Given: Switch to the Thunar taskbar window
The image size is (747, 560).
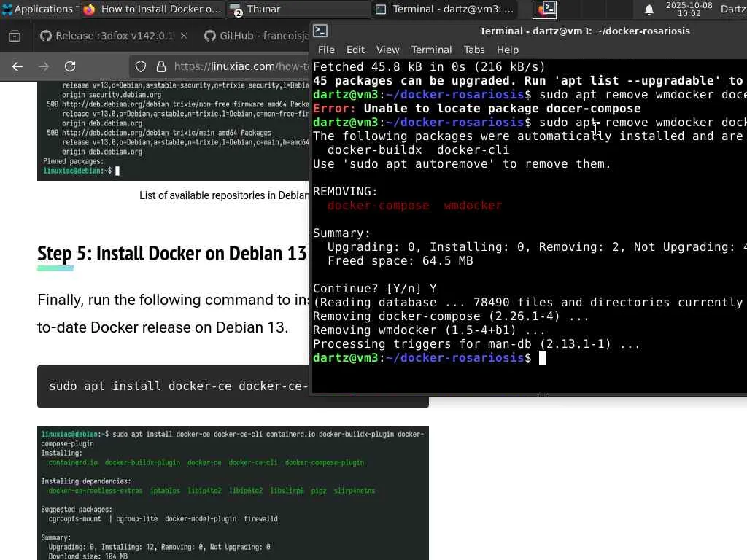Looking at the screenshot, I should pos(298,9).
